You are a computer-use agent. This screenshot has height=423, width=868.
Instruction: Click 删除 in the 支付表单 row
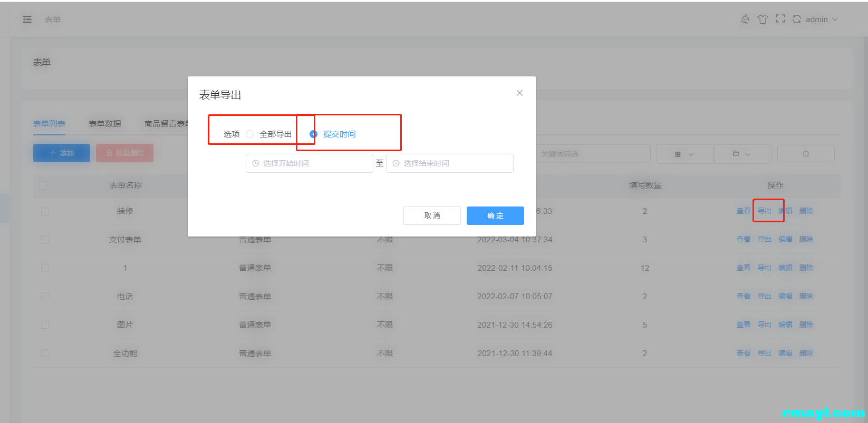pyautogui.click(x=806, y=239)
